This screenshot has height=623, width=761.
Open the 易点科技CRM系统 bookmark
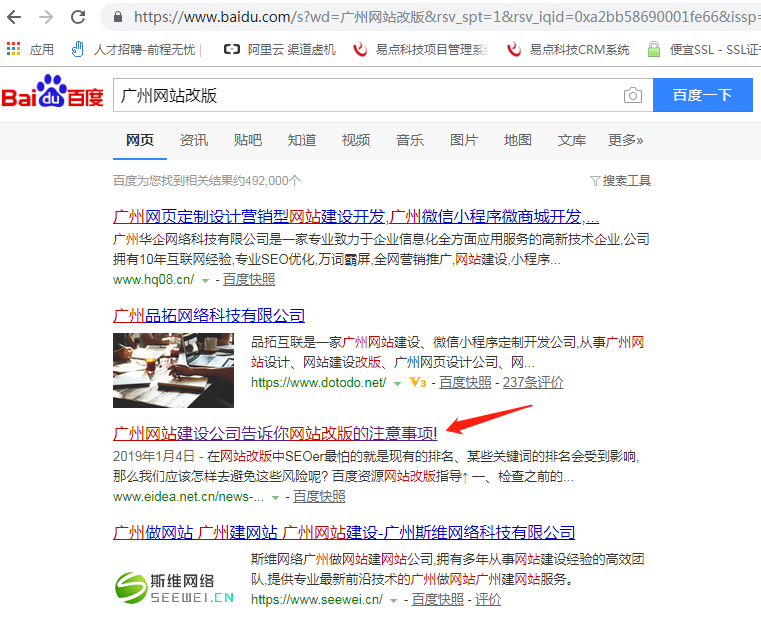click(x=570, y=49)
